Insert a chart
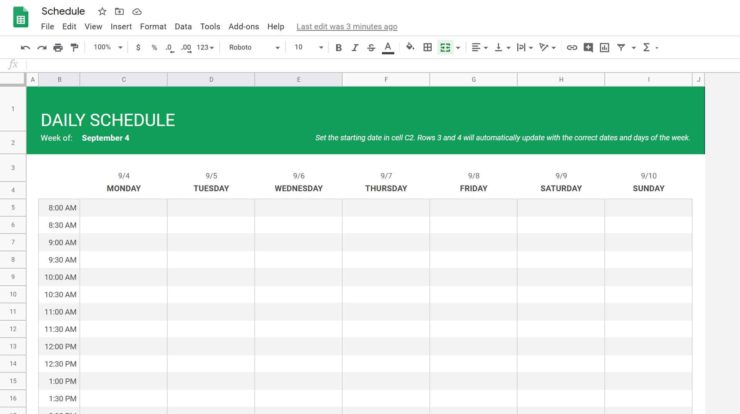 point(605,48)
